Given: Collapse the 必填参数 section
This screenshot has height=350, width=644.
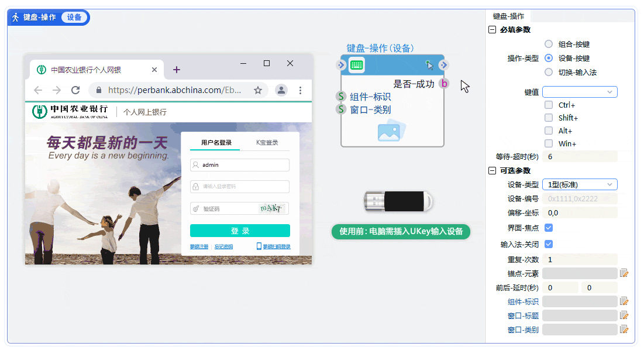Looking at the screenshot, I should [492, 30].
